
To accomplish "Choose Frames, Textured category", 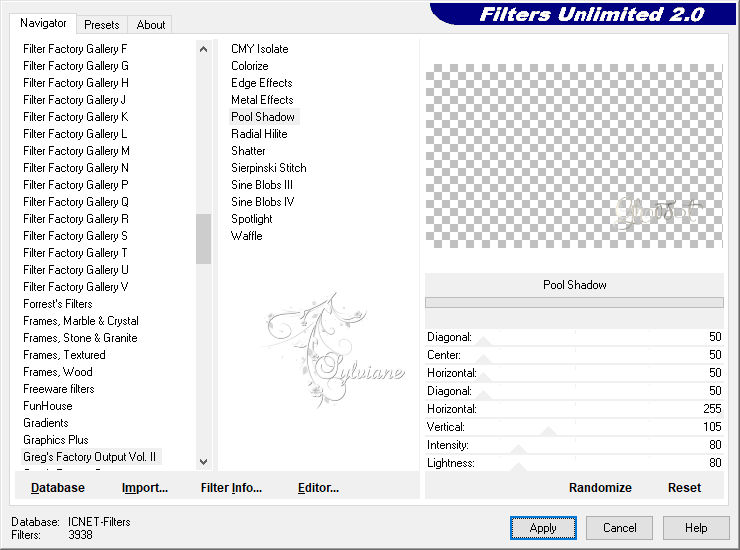I will [64, 355].
